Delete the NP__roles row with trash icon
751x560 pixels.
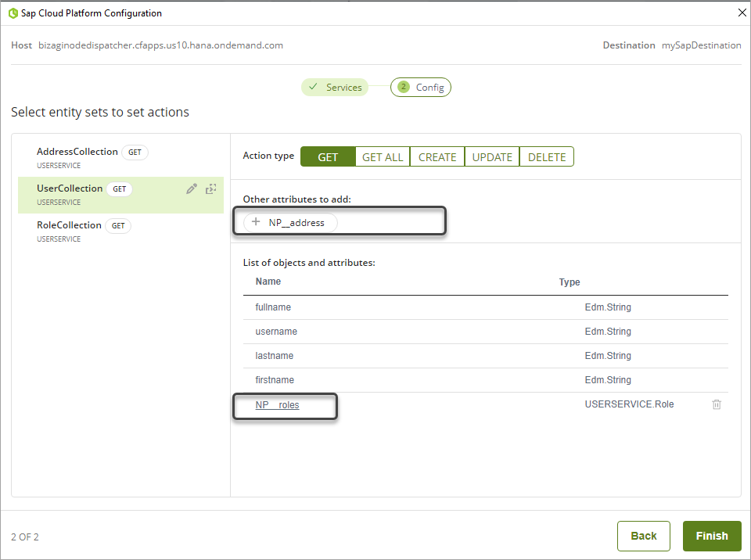pos(717,404)
